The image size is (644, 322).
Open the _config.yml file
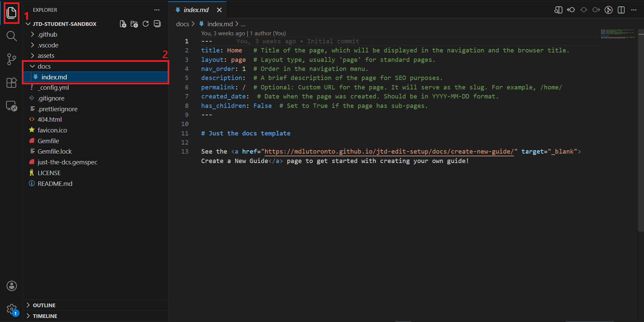pyautogui.click(x=54, y=88)
